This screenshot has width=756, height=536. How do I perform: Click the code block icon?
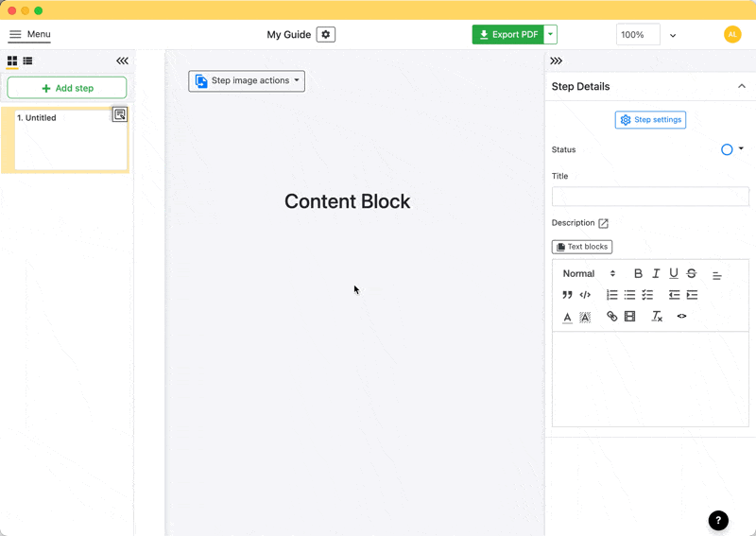[x=585, y=295]
